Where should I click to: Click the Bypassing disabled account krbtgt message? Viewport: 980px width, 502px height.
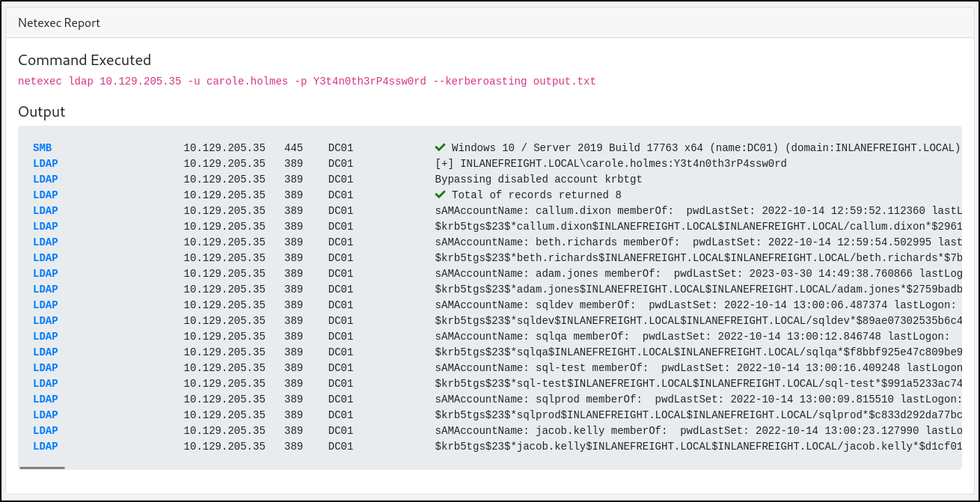coord(539,180)
